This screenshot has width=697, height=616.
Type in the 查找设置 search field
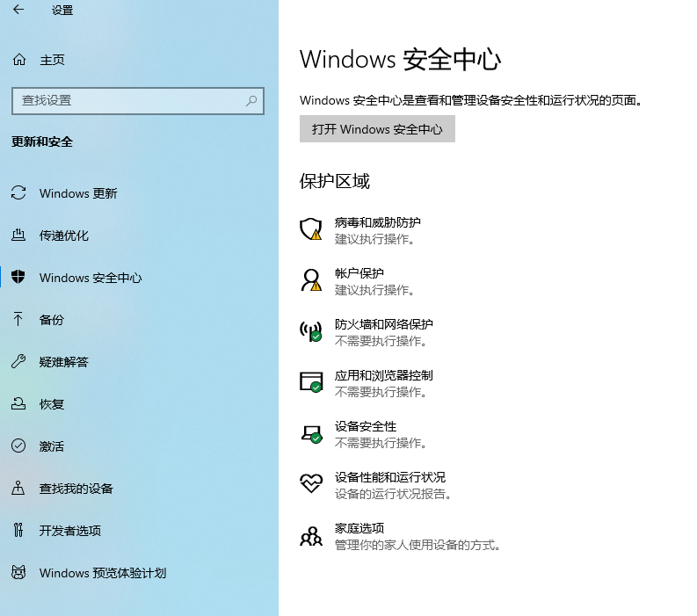(x=127, y=101)
